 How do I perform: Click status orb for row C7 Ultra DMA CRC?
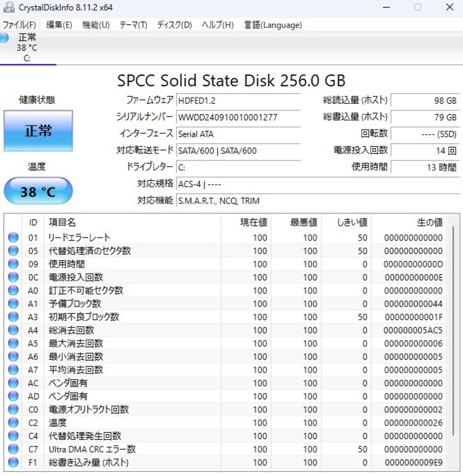point(13,449)
